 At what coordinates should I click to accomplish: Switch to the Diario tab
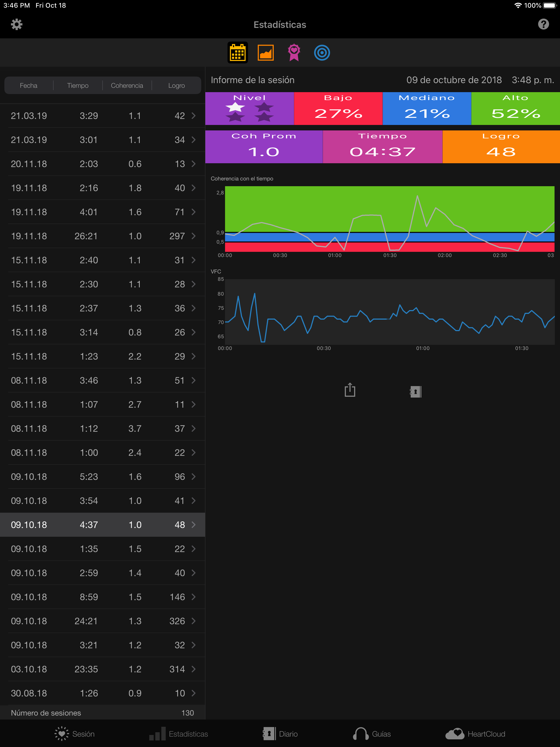coord(280,734)
